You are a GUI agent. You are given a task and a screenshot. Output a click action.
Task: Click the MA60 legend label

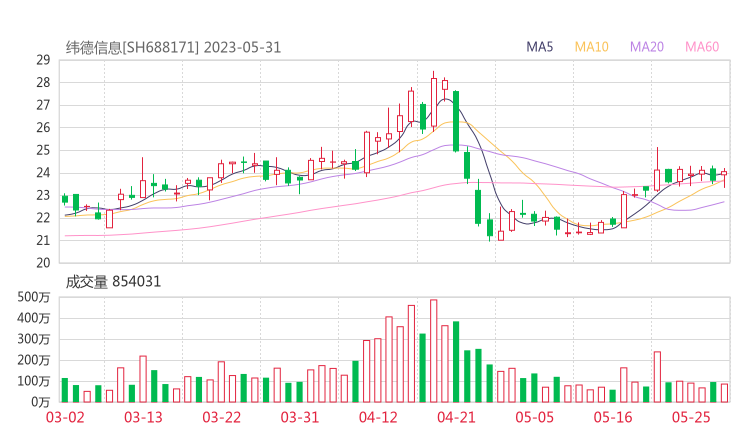tap(702, 47)
